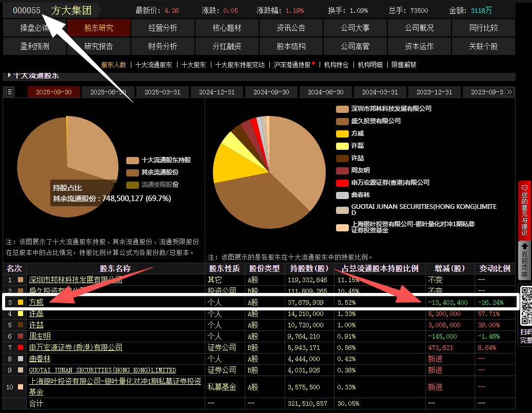Select the 2023-12-31 report date
Viewport: 532px width, 413px height.
pyautogui.click(x=435, y=92)
